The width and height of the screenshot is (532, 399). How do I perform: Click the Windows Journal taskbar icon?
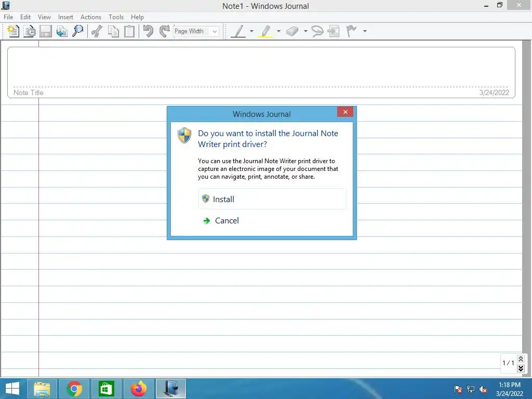pyautogui.click(x=171, y=389)
